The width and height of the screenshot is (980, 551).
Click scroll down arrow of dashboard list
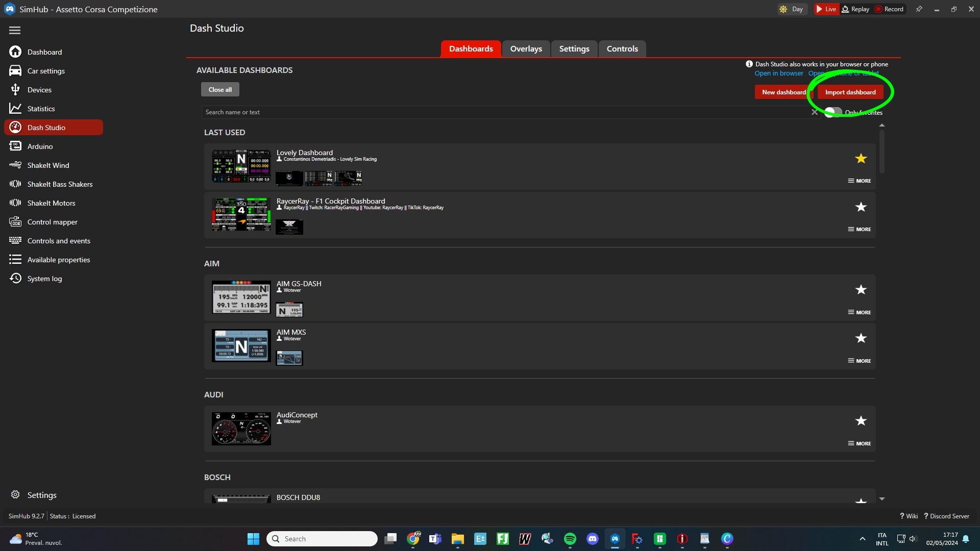[882, 499]
